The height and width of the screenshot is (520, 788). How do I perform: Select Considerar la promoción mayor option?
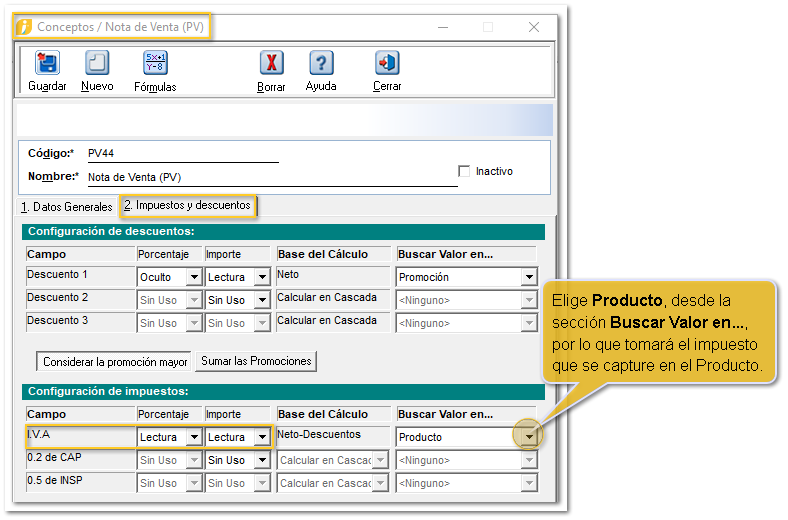pyautogui.click(x=115, y=361)
